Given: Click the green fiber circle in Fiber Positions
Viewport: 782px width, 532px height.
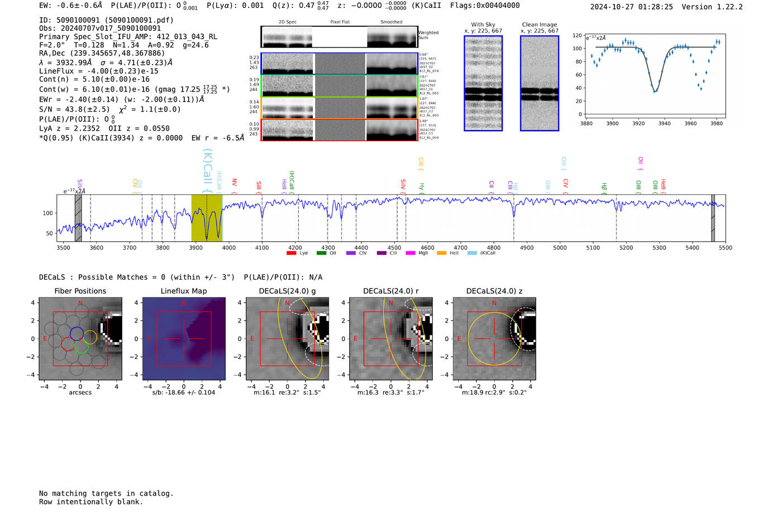Looking at the screenshot, I should (x=82, y=347).
